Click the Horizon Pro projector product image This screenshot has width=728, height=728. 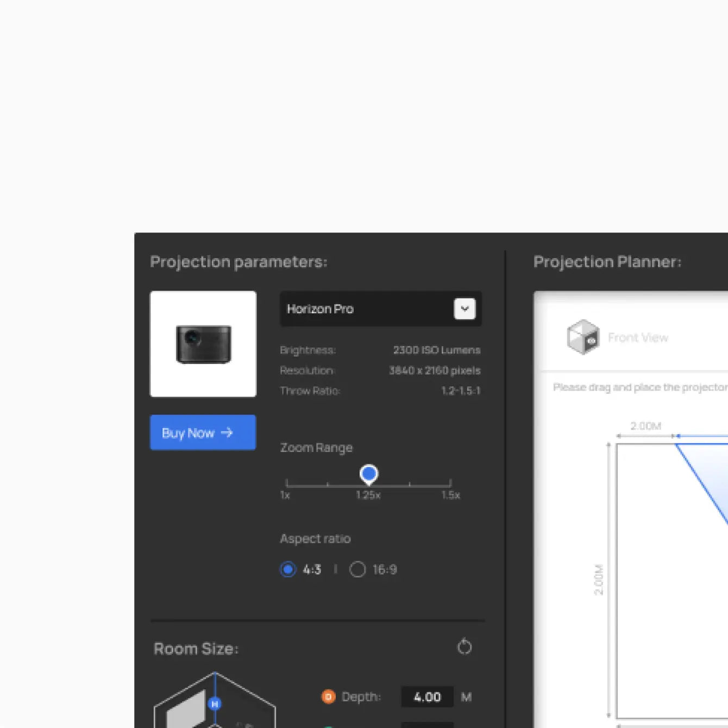pyautogui.click(x=203, y=344)
